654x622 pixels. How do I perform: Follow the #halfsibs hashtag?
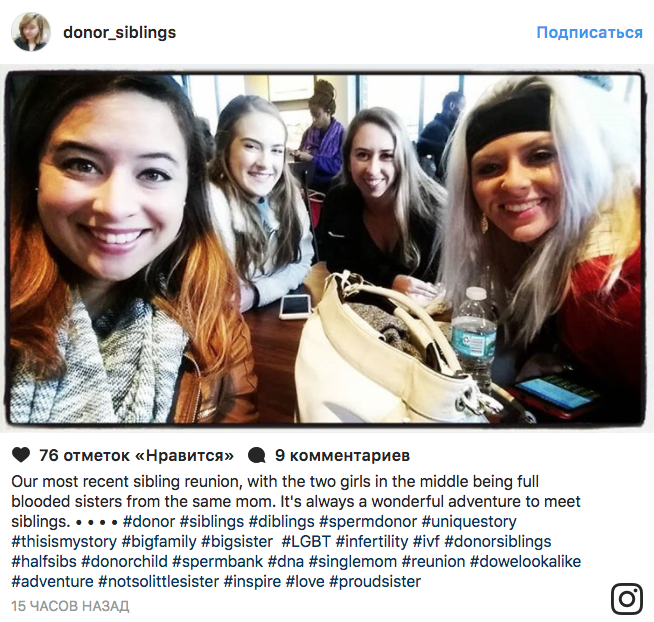(44, 562)
